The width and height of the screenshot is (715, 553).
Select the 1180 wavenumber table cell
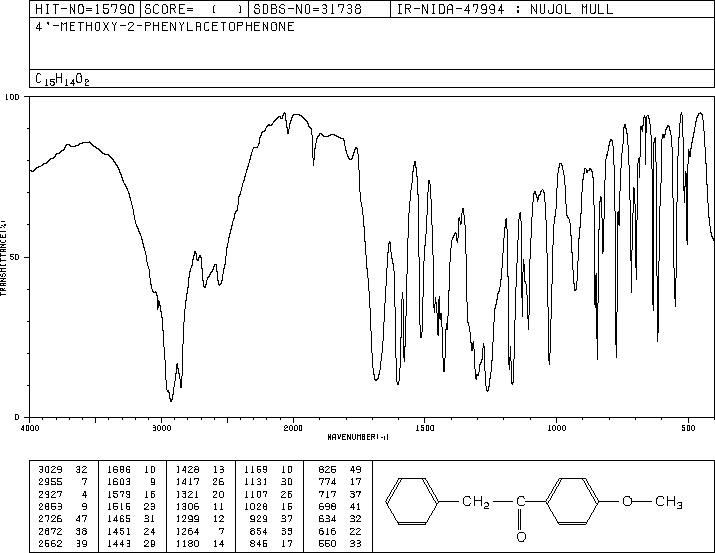187,544
